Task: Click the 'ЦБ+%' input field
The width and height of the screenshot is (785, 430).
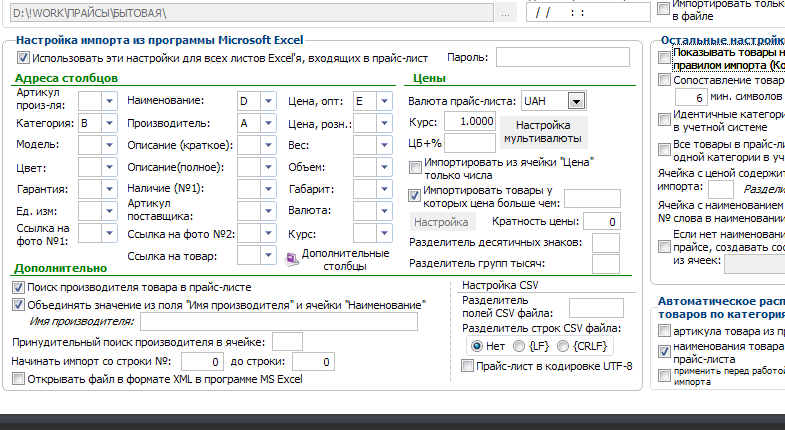Action: click(470, 143)
